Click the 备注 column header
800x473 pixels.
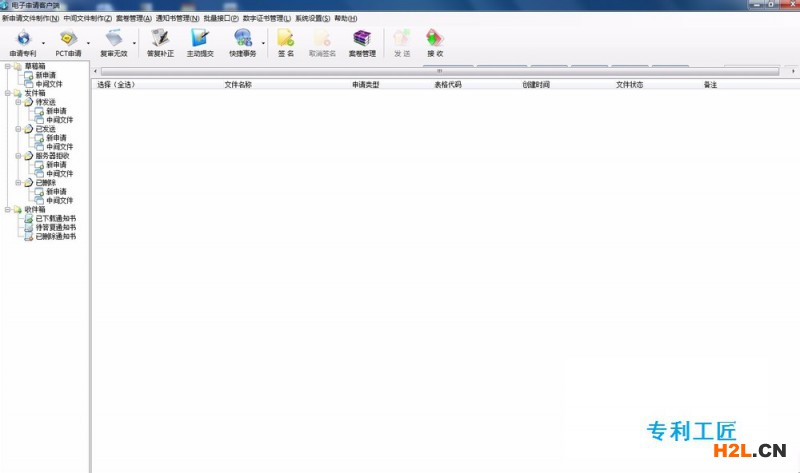click(x=710, y=85)
